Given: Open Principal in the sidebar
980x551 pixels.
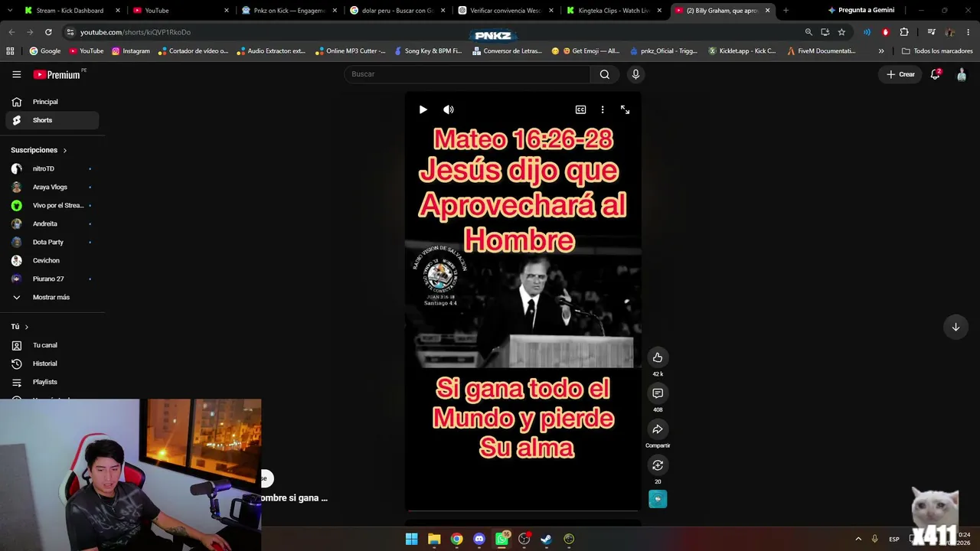Looking at the screenshot, I should 52,102.
